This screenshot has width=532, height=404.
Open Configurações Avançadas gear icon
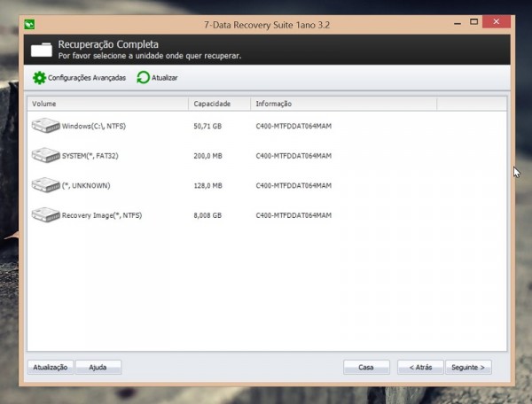(39, 78)
